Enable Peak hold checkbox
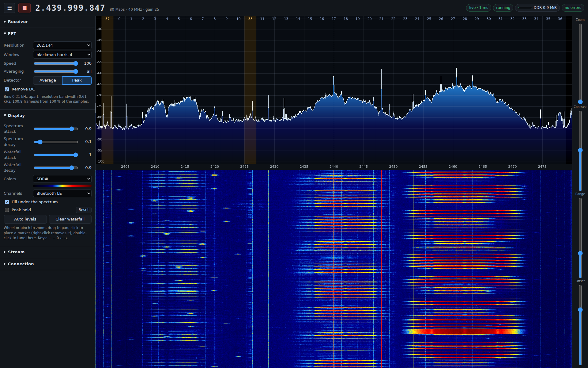Screen dimensions: 588x368 coord(7,210)
